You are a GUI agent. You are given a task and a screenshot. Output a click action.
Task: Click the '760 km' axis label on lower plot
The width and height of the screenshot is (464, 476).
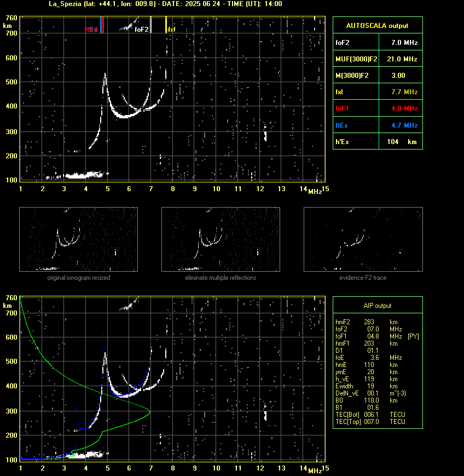point(11,297)
